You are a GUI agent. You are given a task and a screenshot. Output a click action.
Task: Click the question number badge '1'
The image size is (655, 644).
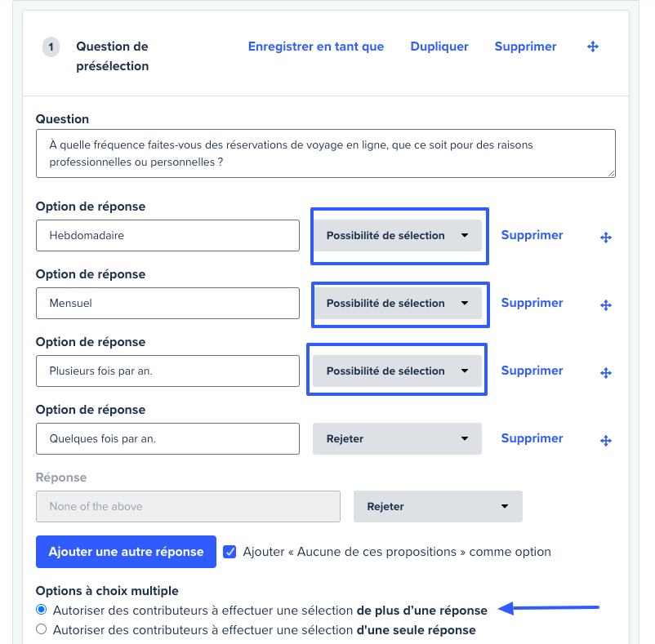51,47
